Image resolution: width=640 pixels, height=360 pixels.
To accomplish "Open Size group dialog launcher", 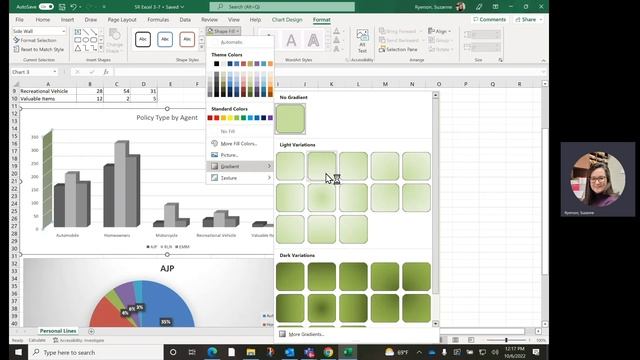I will tap(500, 60).
